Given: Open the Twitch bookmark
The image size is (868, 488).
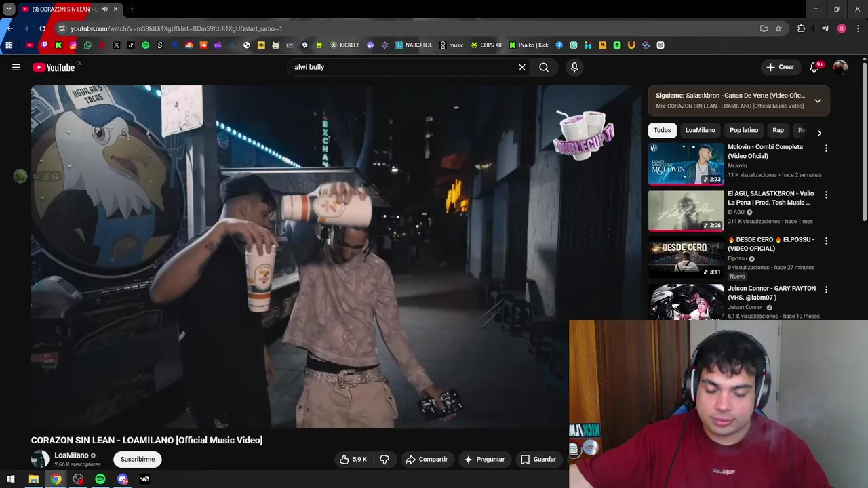Looking at the screenshot, I should tap(44, 45).
